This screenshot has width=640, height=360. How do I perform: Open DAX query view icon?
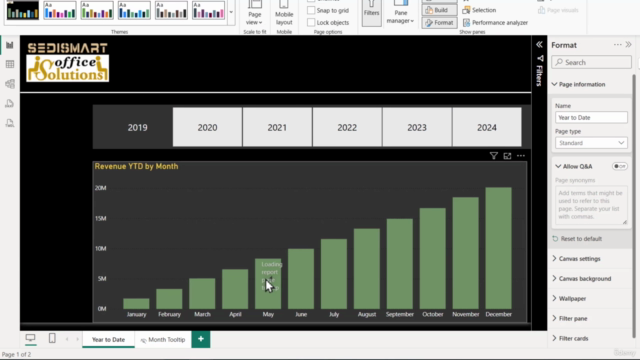pyautogui.click(x=10, y=103)
